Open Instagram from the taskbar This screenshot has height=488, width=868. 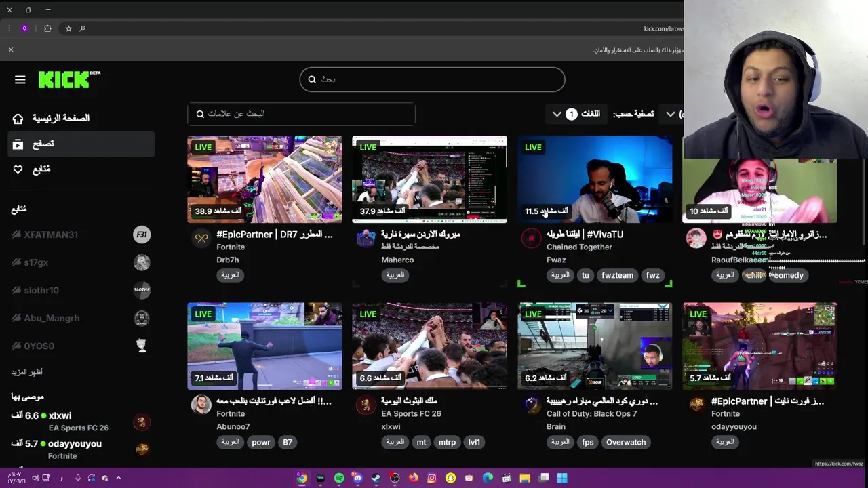tap(431, 478)
